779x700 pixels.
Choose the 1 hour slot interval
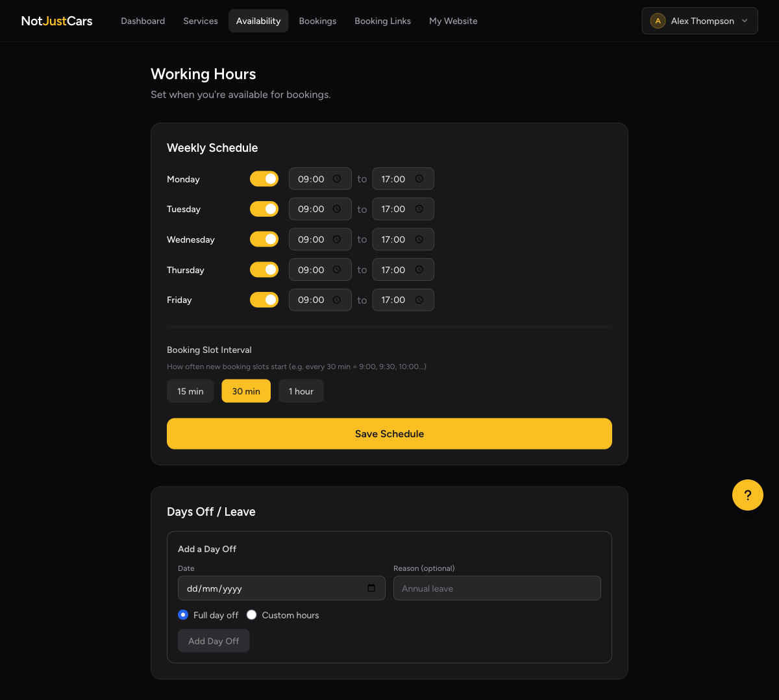(x=301, y=391)
